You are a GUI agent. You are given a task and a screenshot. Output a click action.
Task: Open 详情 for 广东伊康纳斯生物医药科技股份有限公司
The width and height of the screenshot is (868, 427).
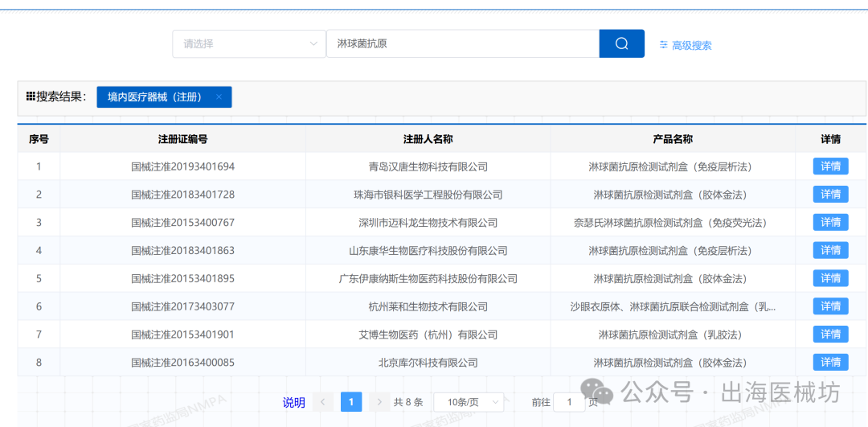[830, 278]
